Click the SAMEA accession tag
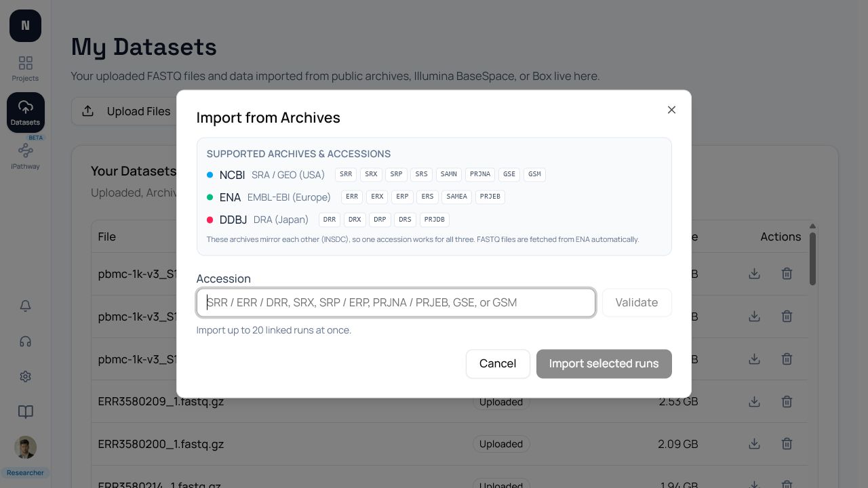The height and width of the screenshot is (488, 868). point(457,197)
